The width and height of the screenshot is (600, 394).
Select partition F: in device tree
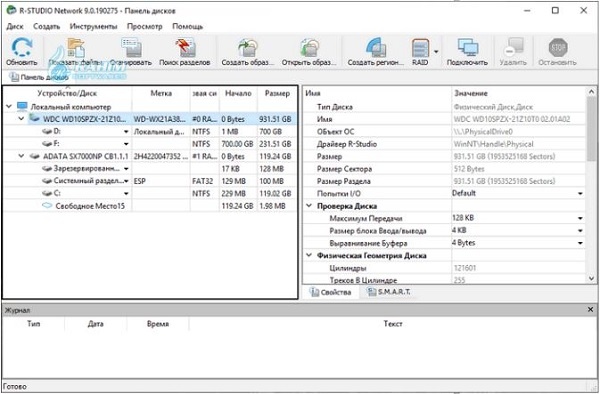point(150,144)
